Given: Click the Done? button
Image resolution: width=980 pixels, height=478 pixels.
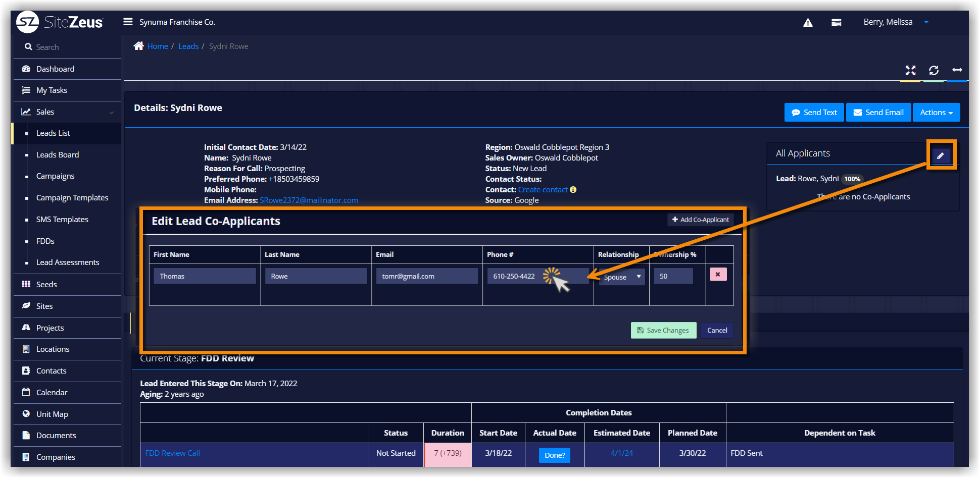Looking at the screenshot, I should coord(555,455).
